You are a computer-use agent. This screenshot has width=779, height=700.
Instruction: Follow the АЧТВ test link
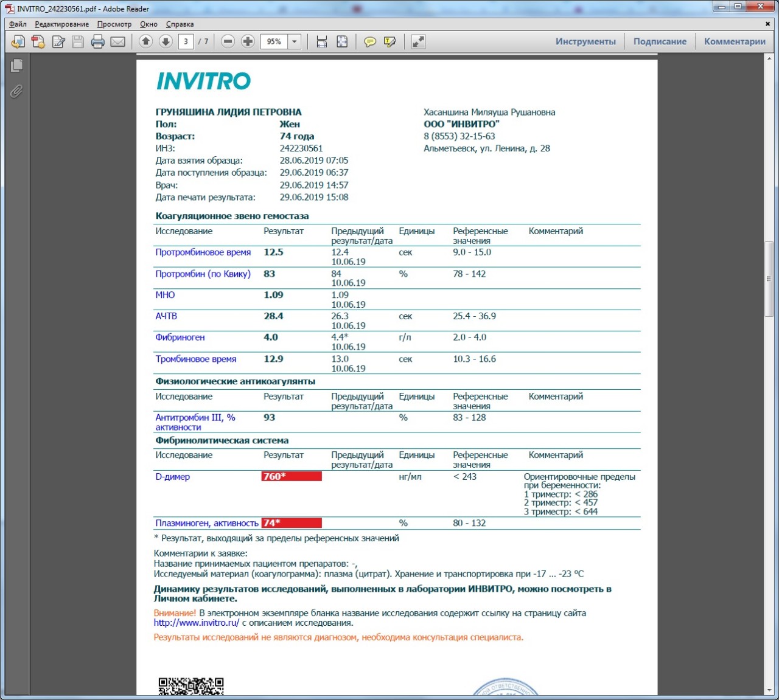pyautogui.click(x=166, y=316)
